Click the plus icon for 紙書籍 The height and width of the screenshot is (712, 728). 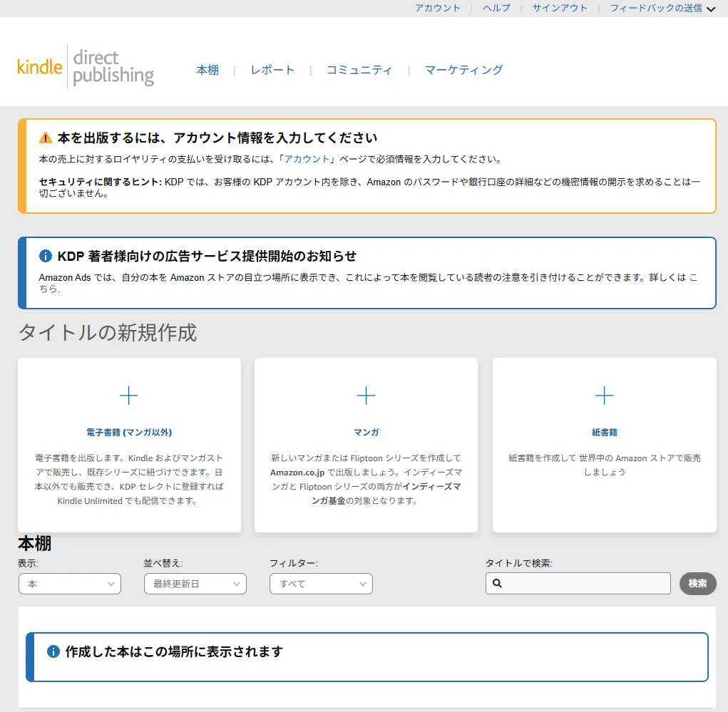tap(604, 396)
